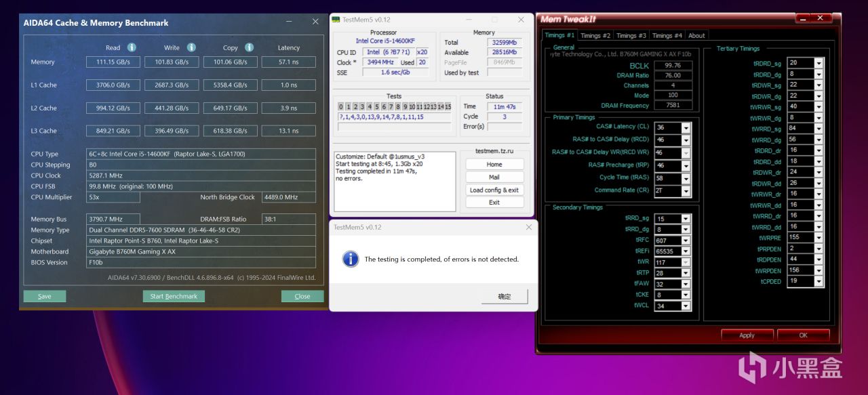Expand the tRFC dropdown showing 607
The width and height of the screenshot is (868, 395).
point(686,241)
